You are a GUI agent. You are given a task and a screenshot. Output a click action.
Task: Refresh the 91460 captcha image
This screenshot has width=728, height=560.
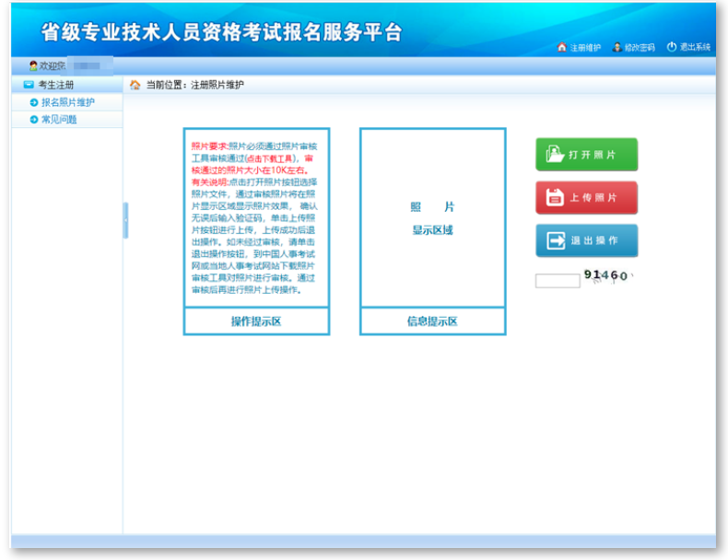coord(607,275)
